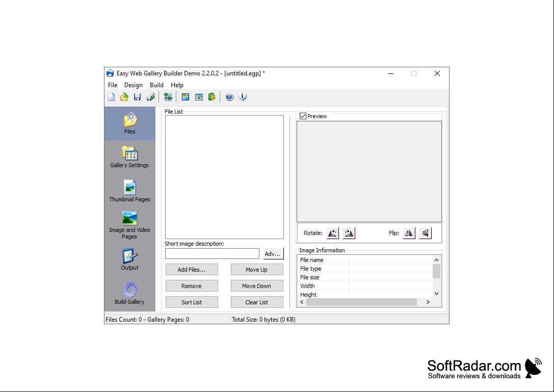
Task: Click the Adv... description button
Action: (x=273, y=254)
